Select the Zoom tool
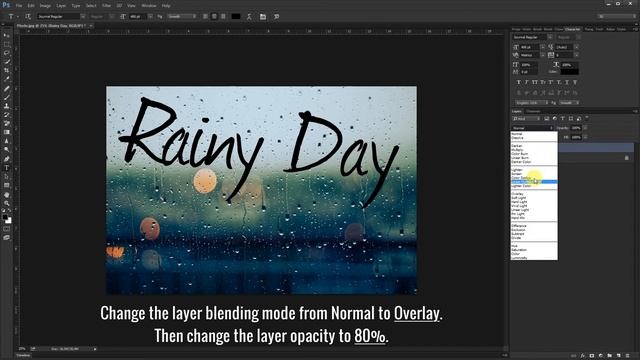 (x=7, y=203)
